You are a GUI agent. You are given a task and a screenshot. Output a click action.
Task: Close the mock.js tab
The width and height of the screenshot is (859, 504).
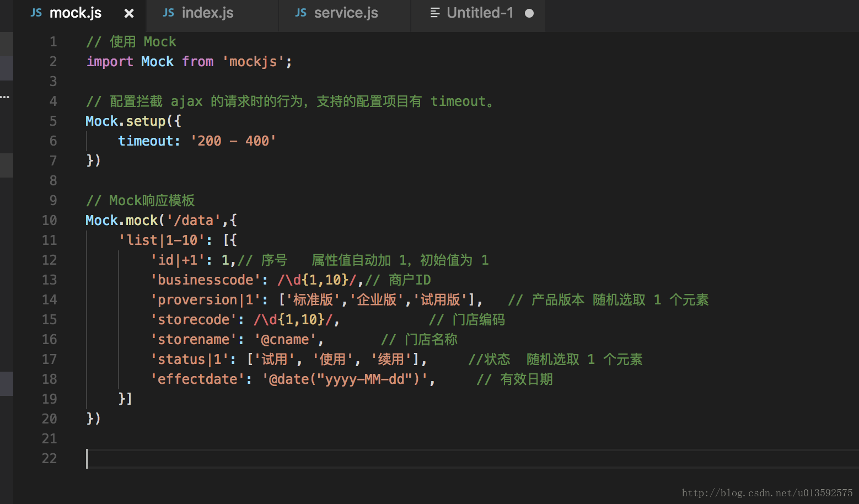coord(129,13)
